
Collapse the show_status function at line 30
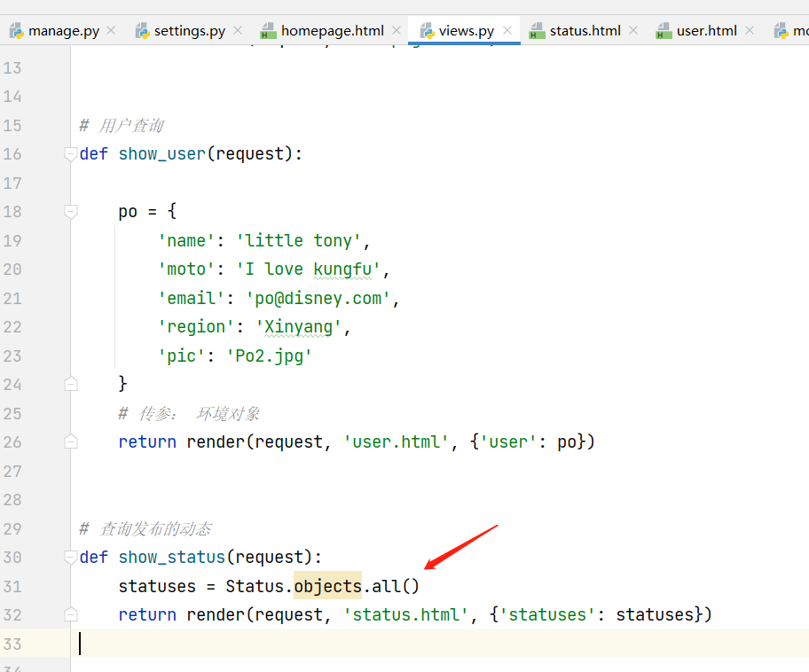click(x=71, y=557)
